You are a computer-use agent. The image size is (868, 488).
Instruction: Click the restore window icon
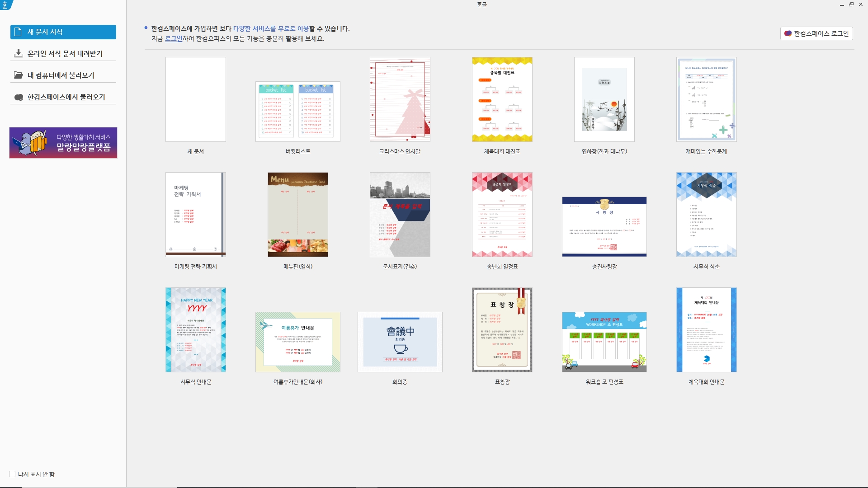(x=851, y=5)
